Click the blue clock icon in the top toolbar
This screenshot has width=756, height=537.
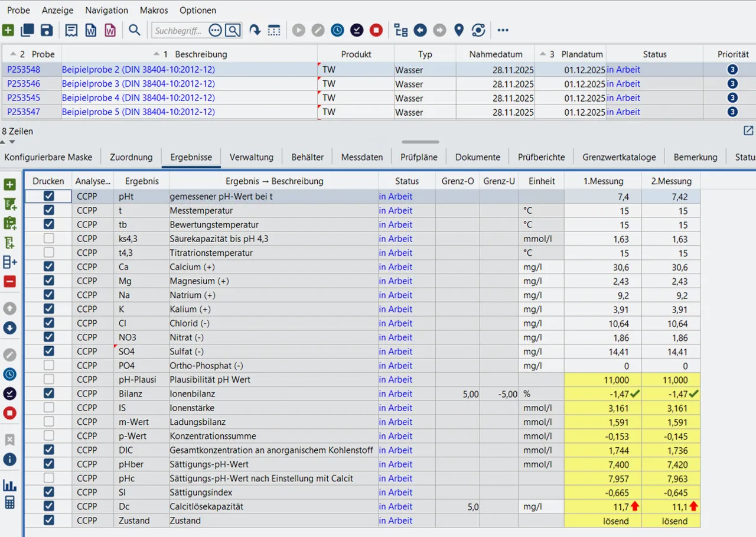pos(337,30)
